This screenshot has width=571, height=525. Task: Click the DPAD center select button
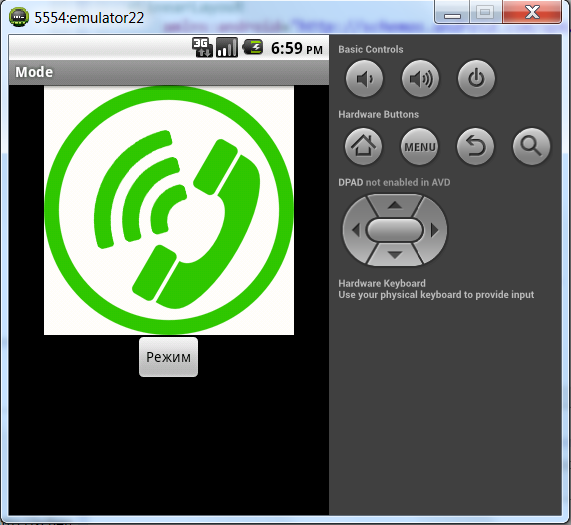pyautogui.click(x=395, y=230)
